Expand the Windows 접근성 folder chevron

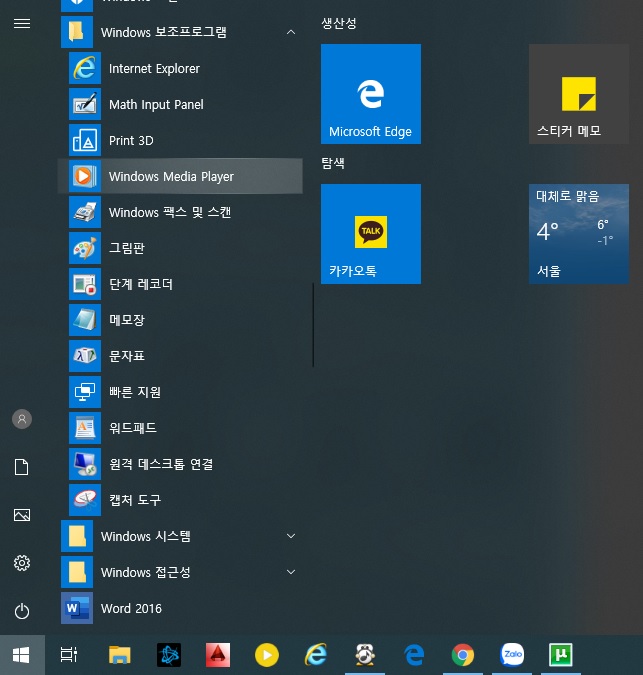(291, 572)
